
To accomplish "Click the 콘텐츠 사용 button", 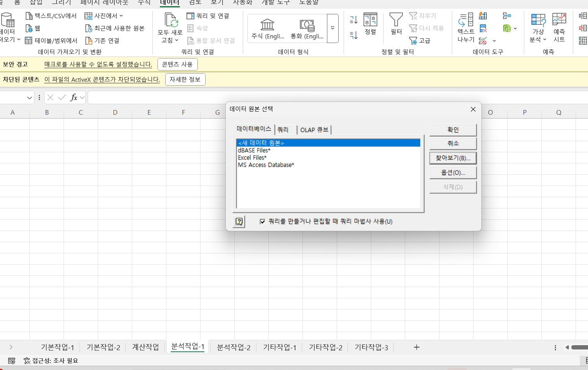I will point(177,64).
